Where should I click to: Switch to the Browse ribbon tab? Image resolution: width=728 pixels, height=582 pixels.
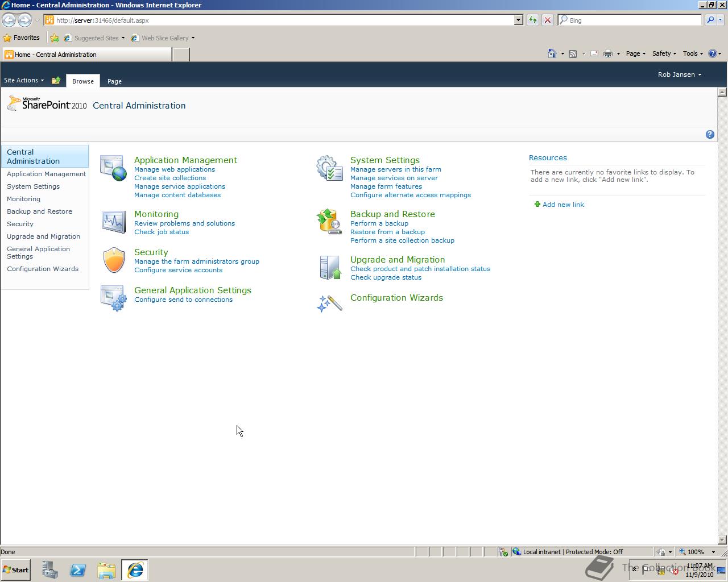click(83, 81)
